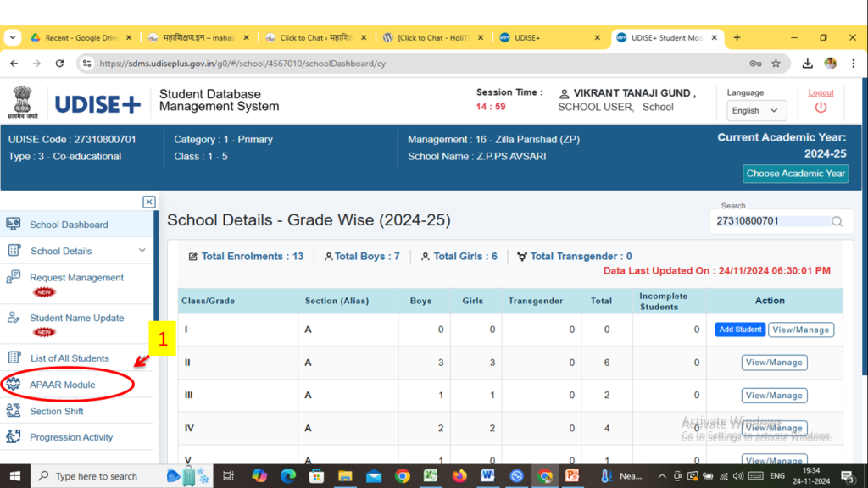Click View/Manage for Class IV
This screenshot has height=488, width=868.
coord(774,428)
